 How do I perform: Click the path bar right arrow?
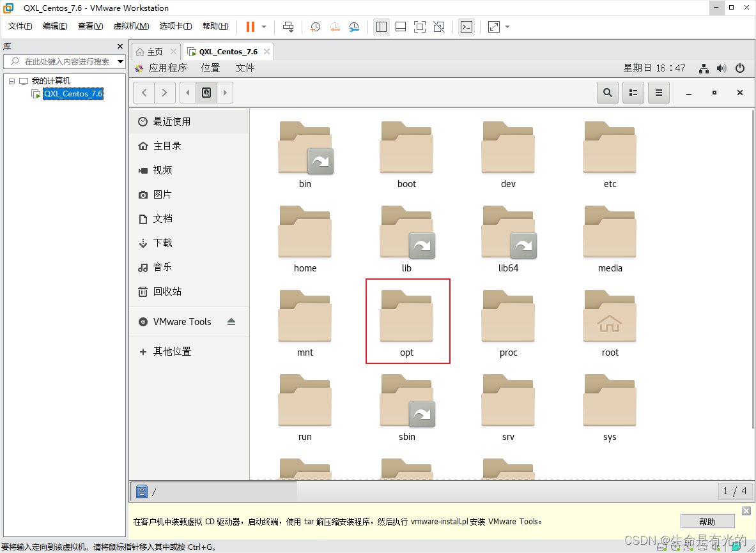(x=225, y=93)
